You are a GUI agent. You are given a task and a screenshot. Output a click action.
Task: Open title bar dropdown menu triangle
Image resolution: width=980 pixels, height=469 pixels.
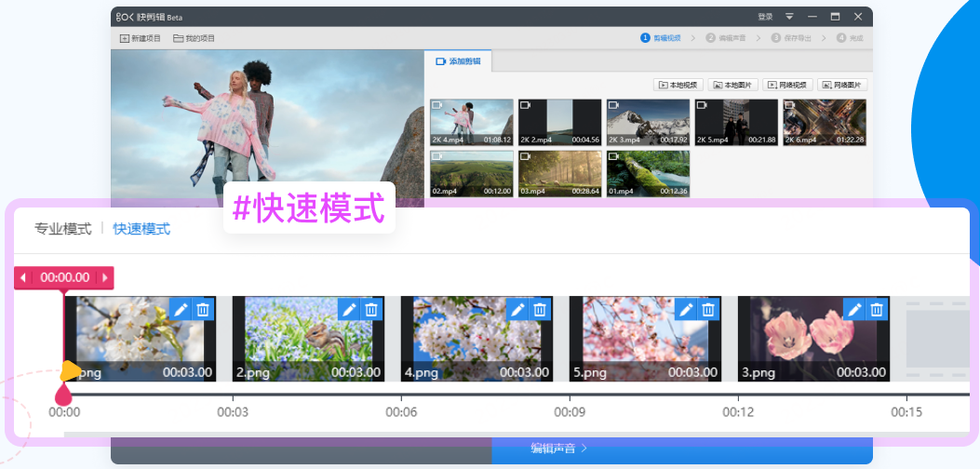click(789, 16)
